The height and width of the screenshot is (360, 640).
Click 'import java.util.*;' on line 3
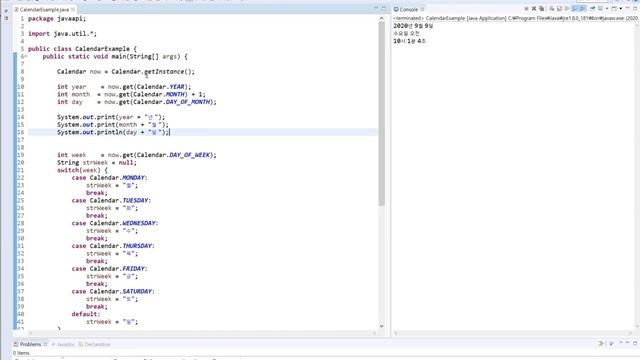click(x=62, y=34)
